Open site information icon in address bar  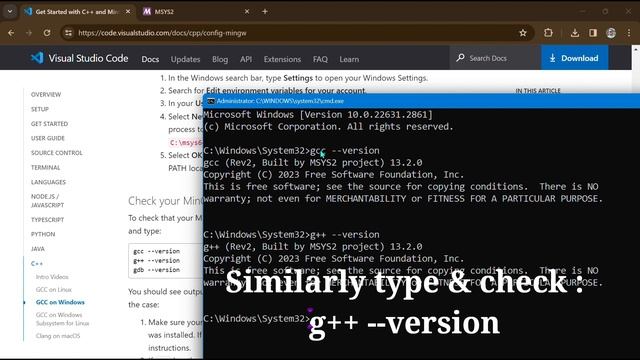click(x=69, y=33)
